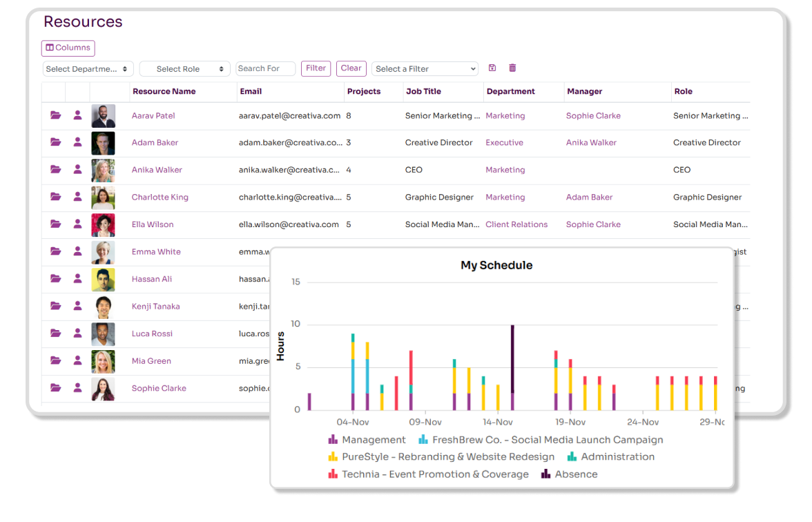The image size is (812, 522).
Task: Open the Select Department dropdown
Action: (88, 68)
